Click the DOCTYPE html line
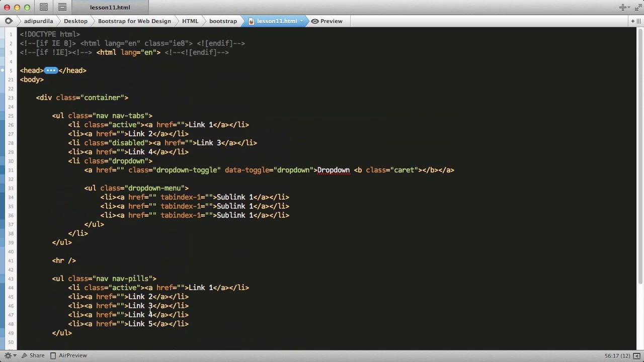644x362 pixels. click(x=50, y=34)
